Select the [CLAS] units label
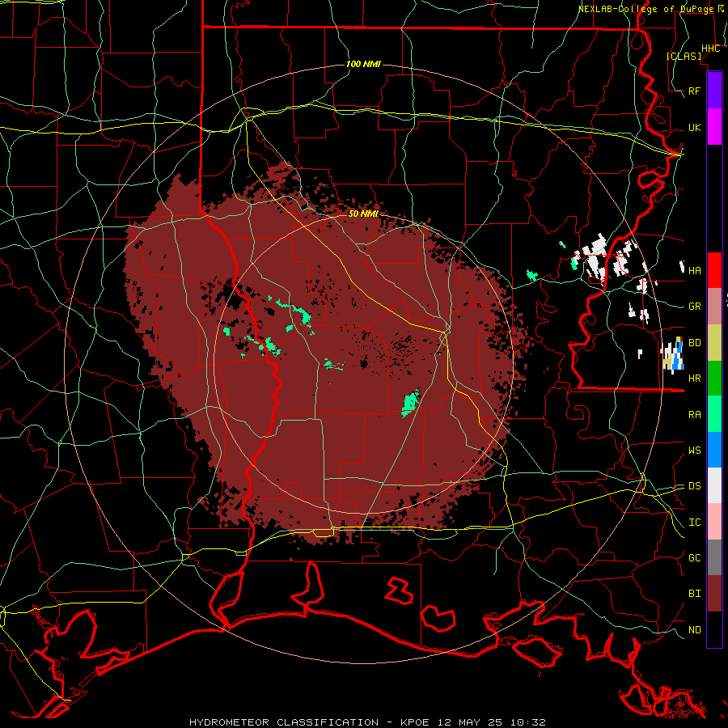728x728 pixels. [x=684, y=56]
